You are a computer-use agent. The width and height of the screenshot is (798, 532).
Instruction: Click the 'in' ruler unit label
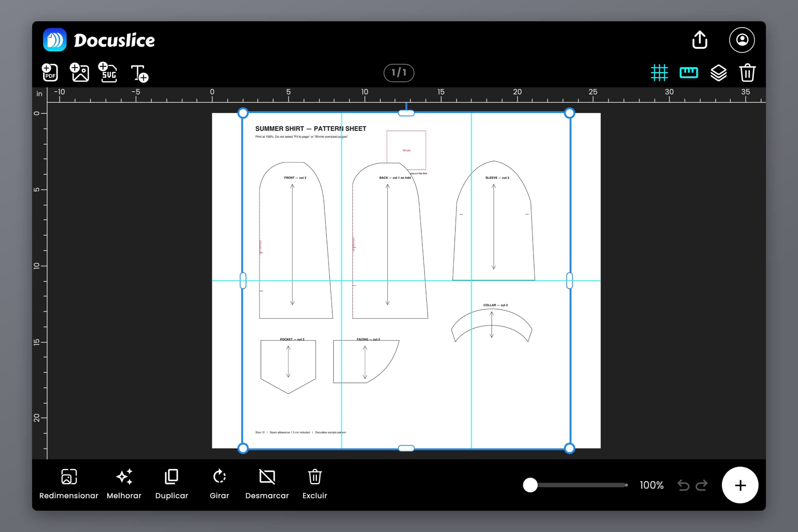pos(39,94)
